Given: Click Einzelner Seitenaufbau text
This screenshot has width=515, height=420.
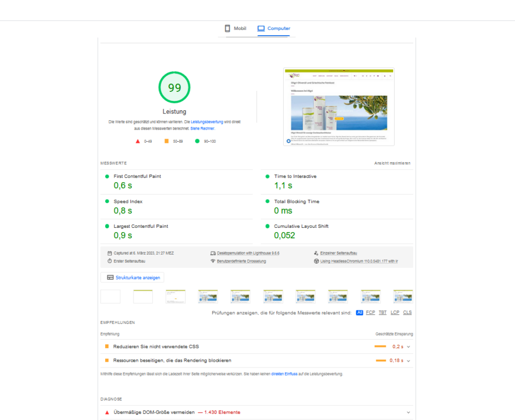Looking at the screenshot, I should (x=338, y=253).
